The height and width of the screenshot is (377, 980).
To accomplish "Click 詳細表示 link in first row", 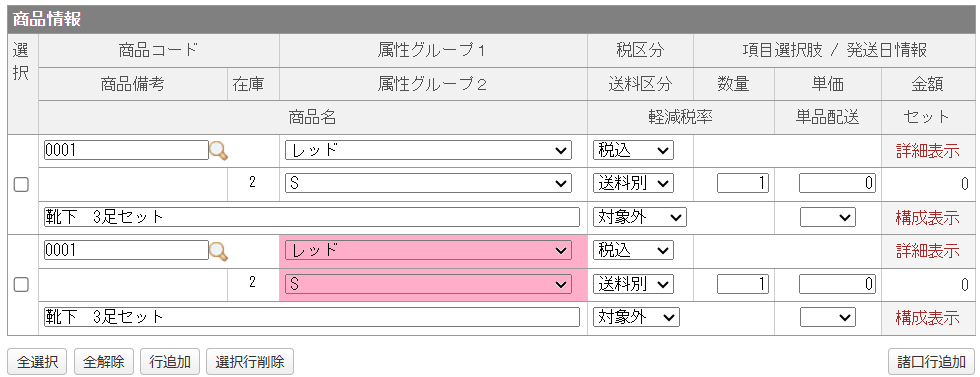I will 927,151.
